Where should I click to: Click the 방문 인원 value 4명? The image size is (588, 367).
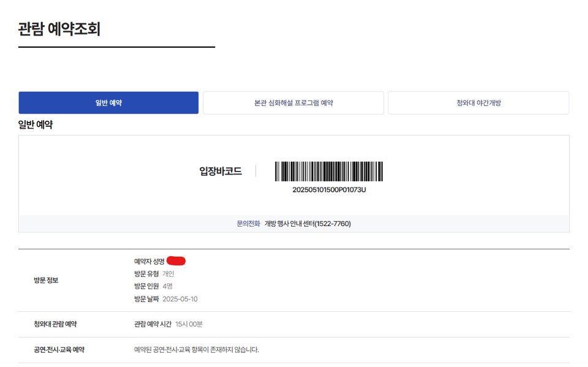click(x=167, y=286)
